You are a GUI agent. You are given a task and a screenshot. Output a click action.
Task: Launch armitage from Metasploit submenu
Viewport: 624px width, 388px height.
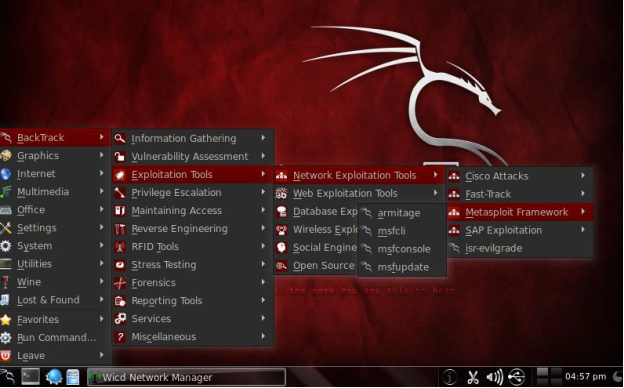click(402, 213)
